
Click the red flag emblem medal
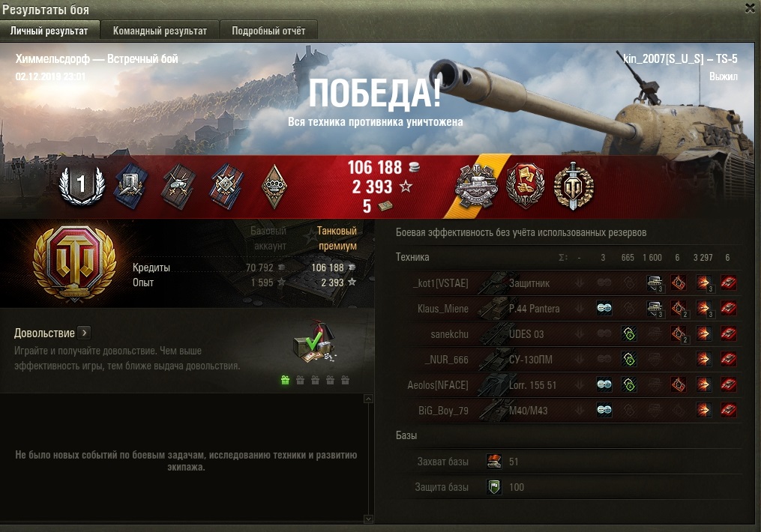525,187
